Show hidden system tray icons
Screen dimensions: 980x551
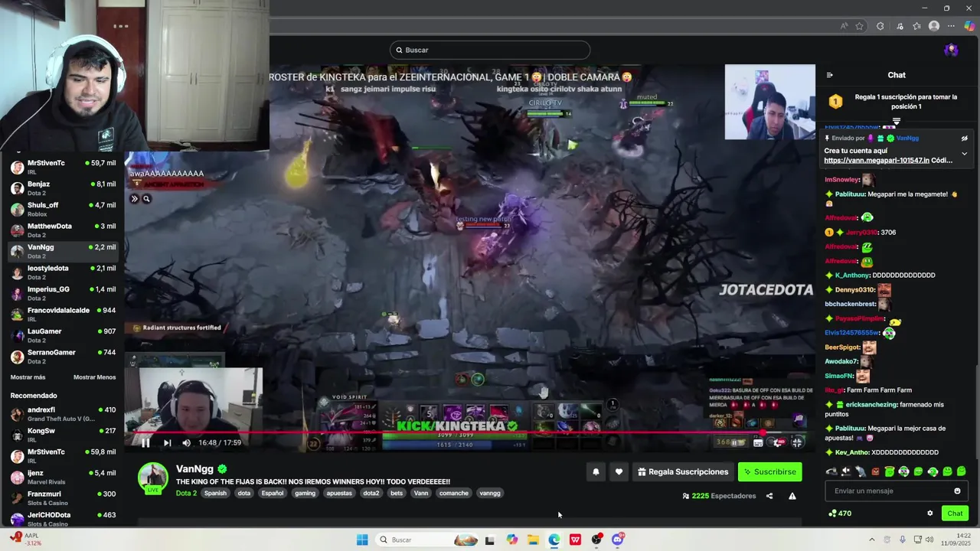(871, 540)
